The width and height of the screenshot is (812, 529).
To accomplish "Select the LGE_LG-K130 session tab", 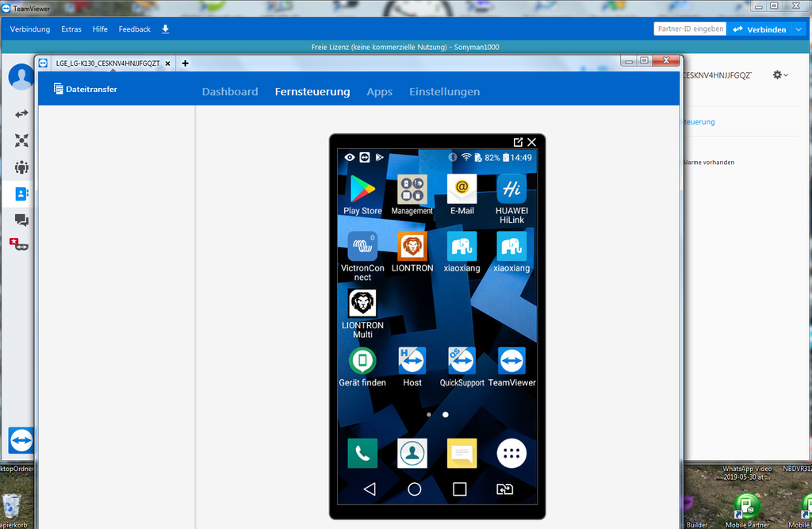I will 108,63.
